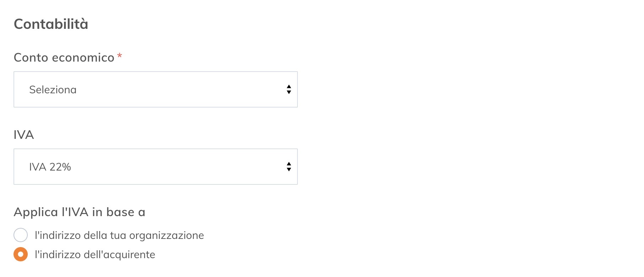Select the l'indirizzo dell'acquirente radio button

[x=21, y=254]
